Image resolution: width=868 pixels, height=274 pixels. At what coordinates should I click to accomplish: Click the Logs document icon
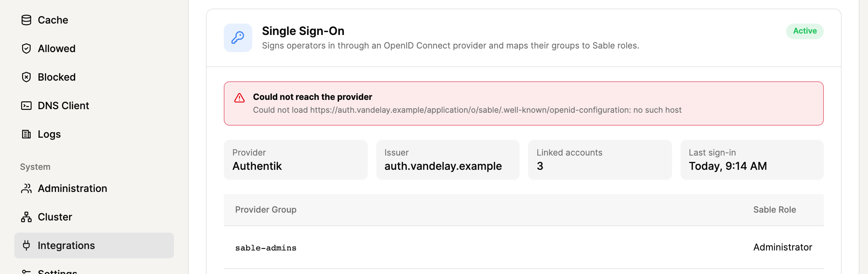point(26,134)
